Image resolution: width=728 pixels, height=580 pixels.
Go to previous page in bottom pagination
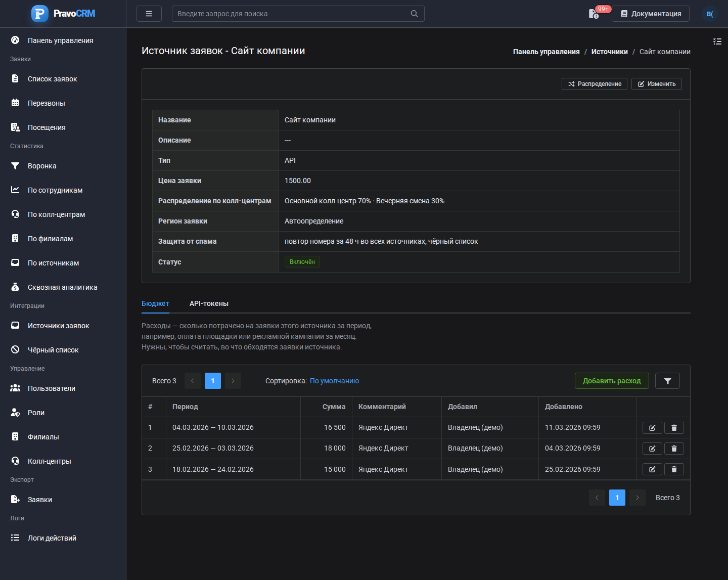tap(597, 498)
